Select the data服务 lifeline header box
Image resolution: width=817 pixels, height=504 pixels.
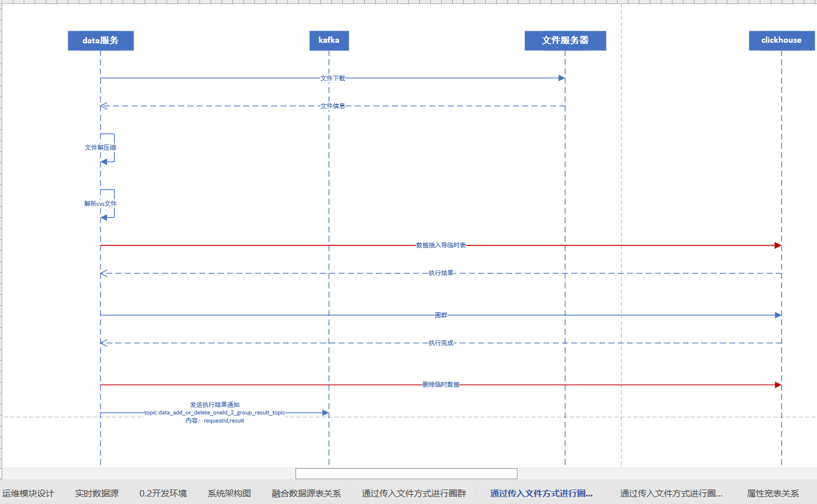click(x=101, y=40)
